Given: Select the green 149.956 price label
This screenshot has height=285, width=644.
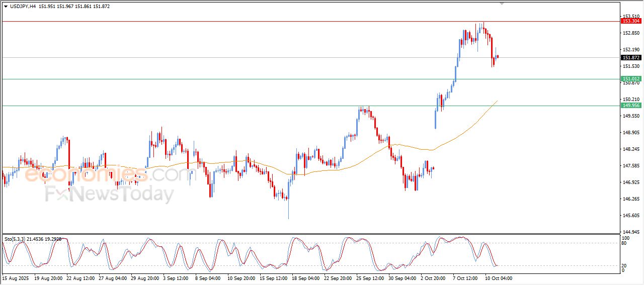Looking at the screenshot, I should point(631,106).
